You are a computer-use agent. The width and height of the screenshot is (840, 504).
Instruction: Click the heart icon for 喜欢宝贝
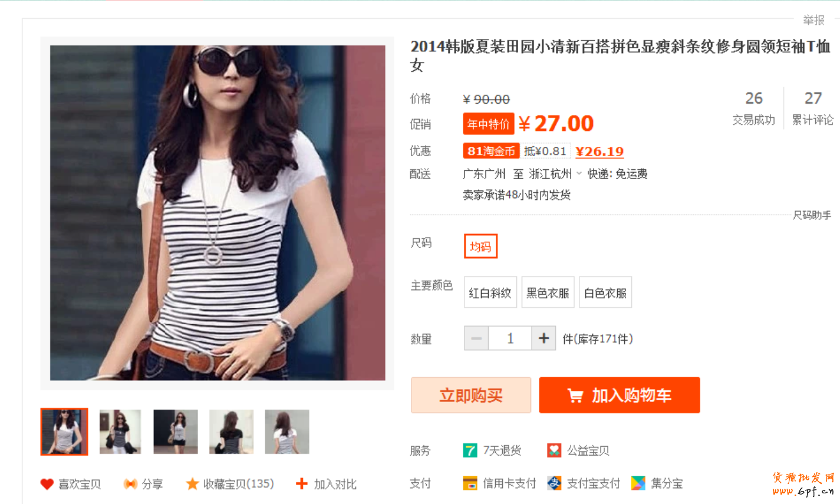click(47, 484)
